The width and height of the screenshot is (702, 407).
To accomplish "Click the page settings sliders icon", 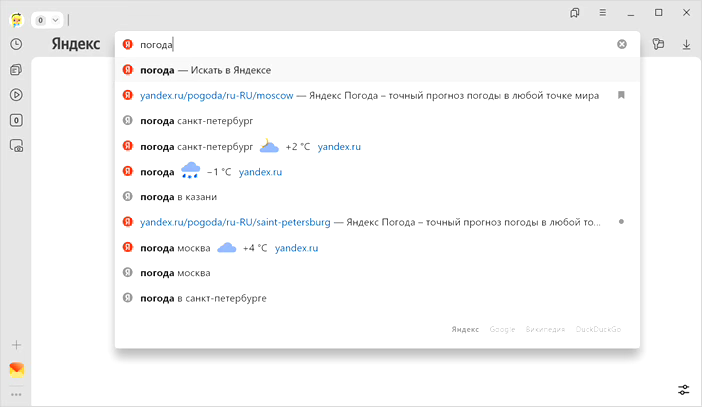I will [684, 389].
